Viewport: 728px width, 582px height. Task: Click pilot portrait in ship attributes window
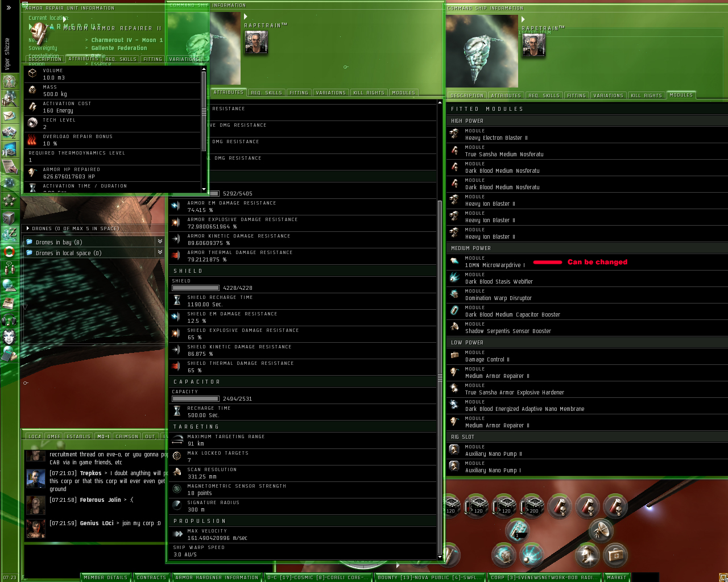coord(256,42)
